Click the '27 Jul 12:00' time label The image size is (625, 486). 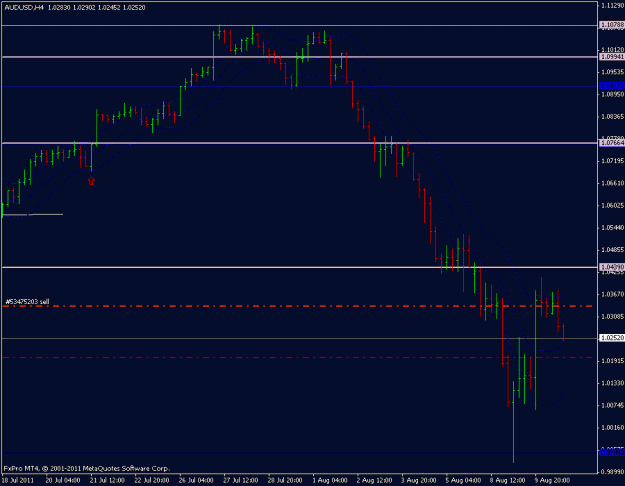(241, 480)
